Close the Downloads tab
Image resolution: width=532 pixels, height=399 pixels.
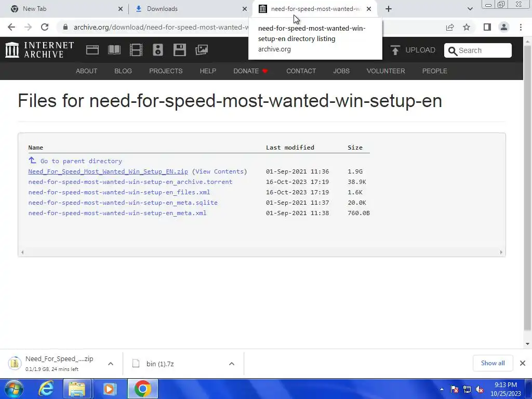[245, 9]
